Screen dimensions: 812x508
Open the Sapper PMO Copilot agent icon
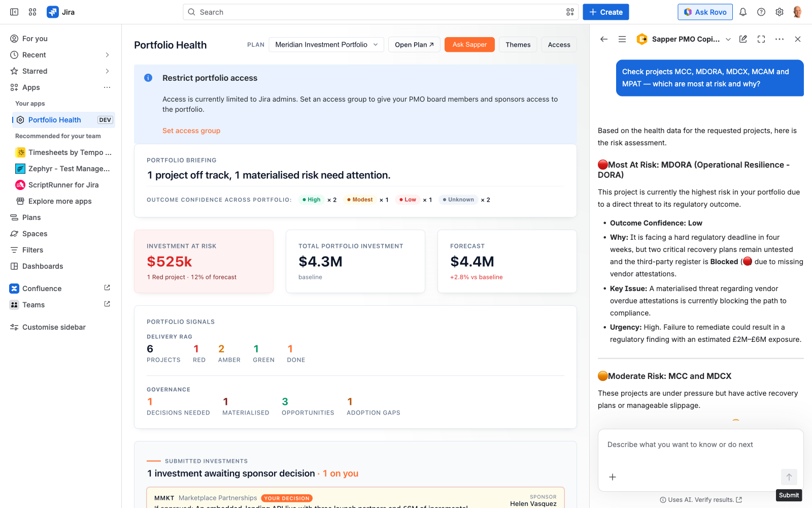pos(642,39)
